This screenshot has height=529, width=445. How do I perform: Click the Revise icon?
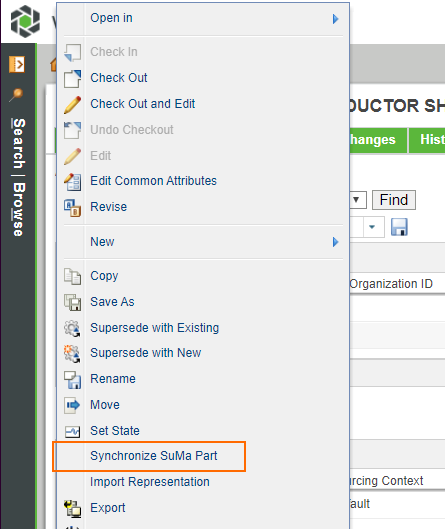click(x=73, y=207)
